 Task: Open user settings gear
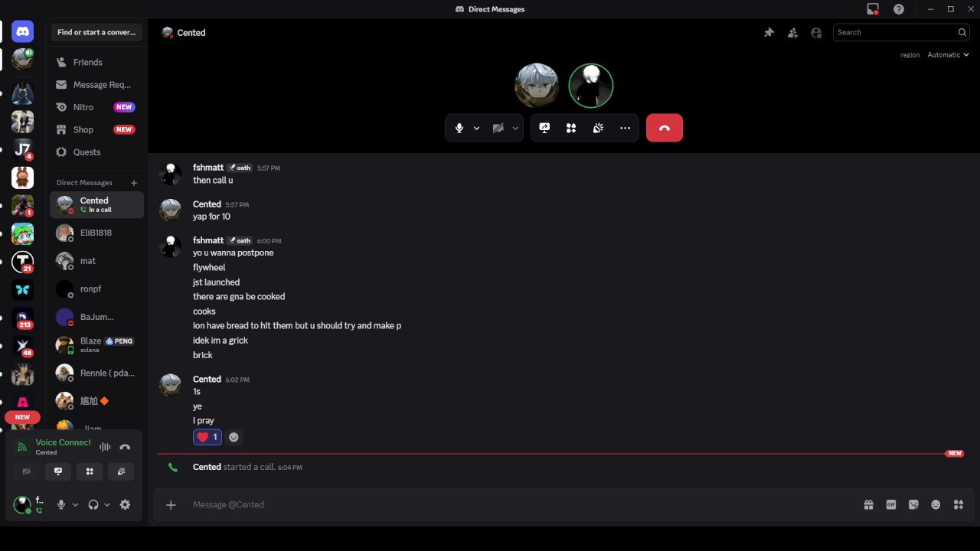point(125,504)
